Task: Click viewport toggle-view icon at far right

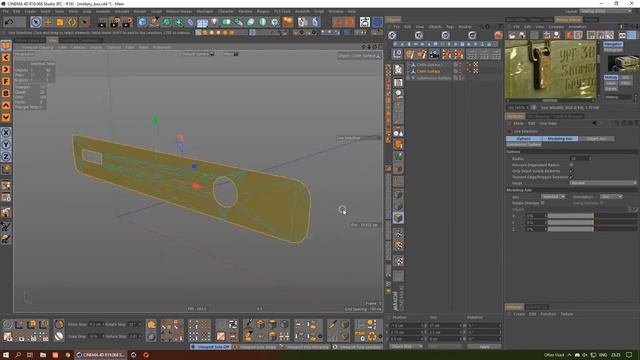Action: [x=379, y=47]
